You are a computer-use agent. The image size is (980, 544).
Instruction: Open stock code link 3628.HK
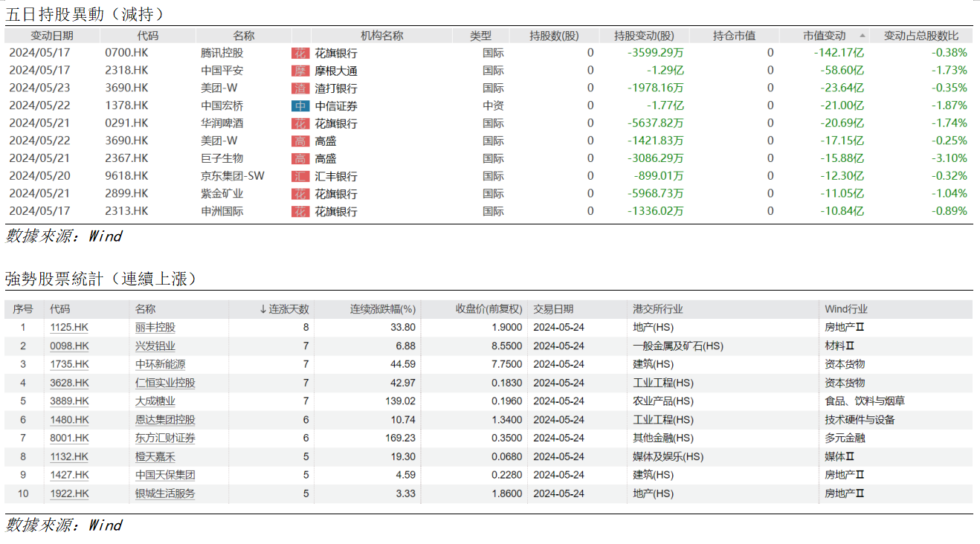[69, 383]
